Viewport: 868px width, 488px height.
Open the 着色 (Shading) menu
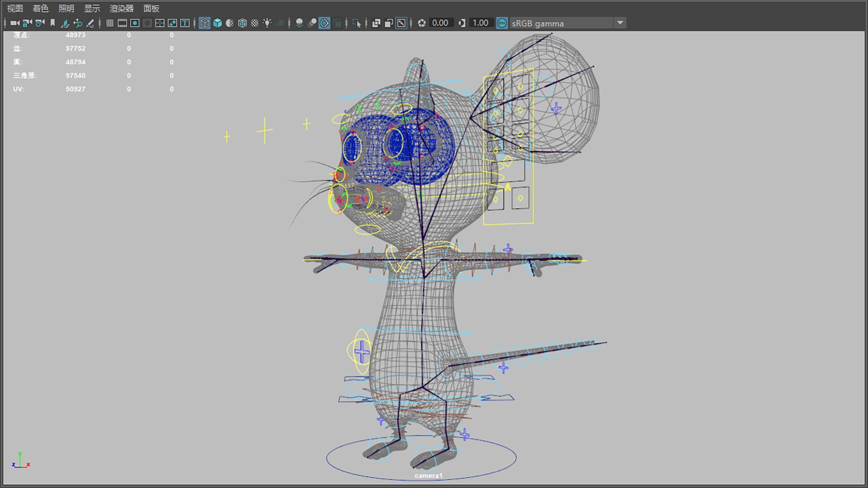pos(40,9)
